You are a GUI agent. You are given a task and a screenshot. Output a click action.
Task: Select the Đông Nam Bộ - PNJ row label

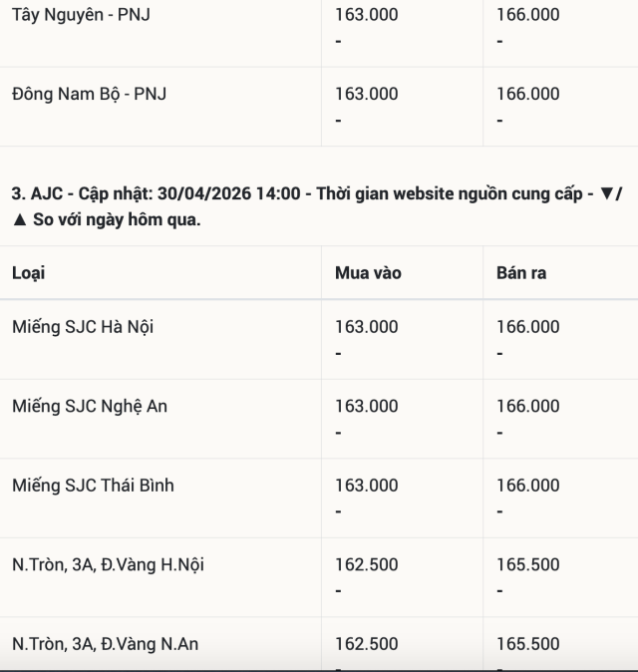pyautogui.click(x=89, y=94)
